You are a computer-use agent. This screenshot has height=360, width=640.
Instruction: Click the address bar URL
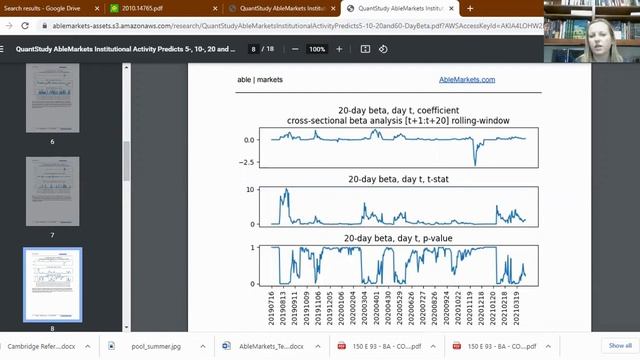click(x=298, y=26)
